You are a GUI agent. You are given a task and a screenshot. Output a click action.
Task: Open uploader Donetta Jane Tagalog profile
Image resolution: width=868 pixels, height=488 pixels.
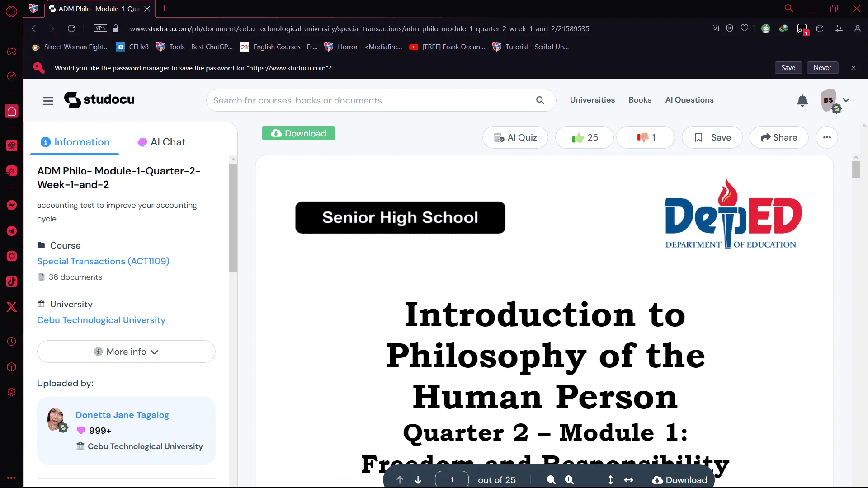(122, 415)
